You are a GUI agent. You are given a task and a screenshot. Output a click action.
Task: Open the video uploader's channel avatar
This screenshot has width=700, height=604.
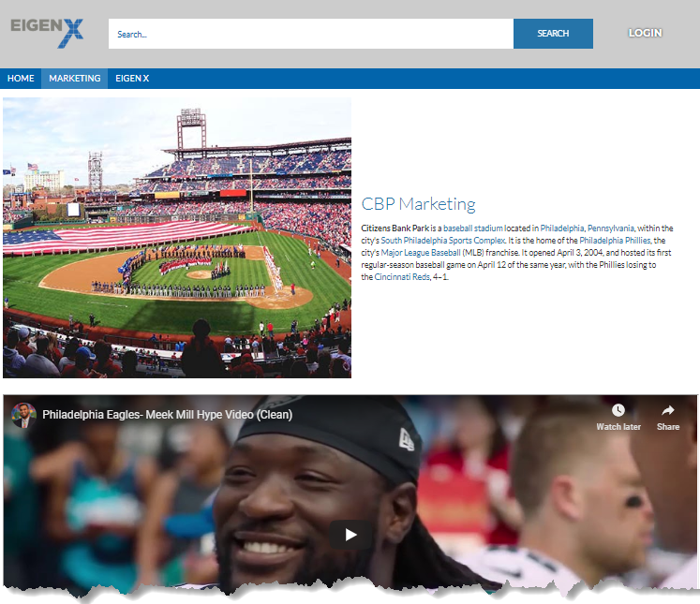tap(23, 415)
